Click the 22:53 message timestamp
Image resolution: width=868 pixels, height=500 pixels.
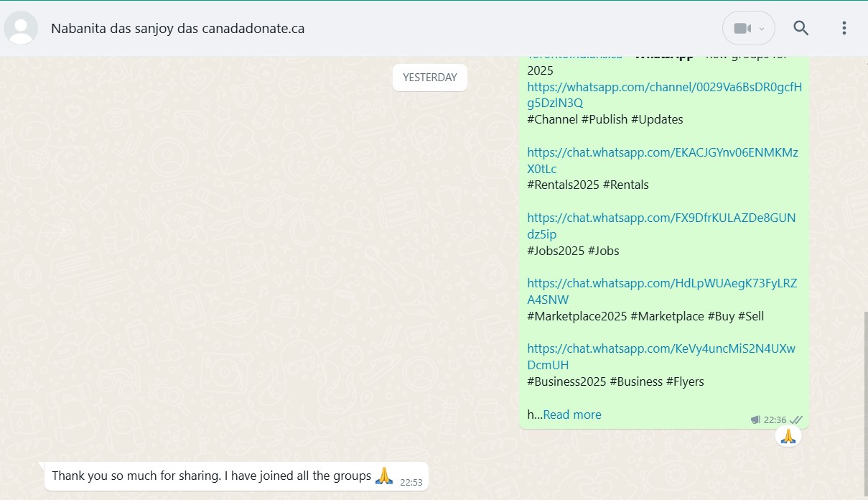[411, 482]
